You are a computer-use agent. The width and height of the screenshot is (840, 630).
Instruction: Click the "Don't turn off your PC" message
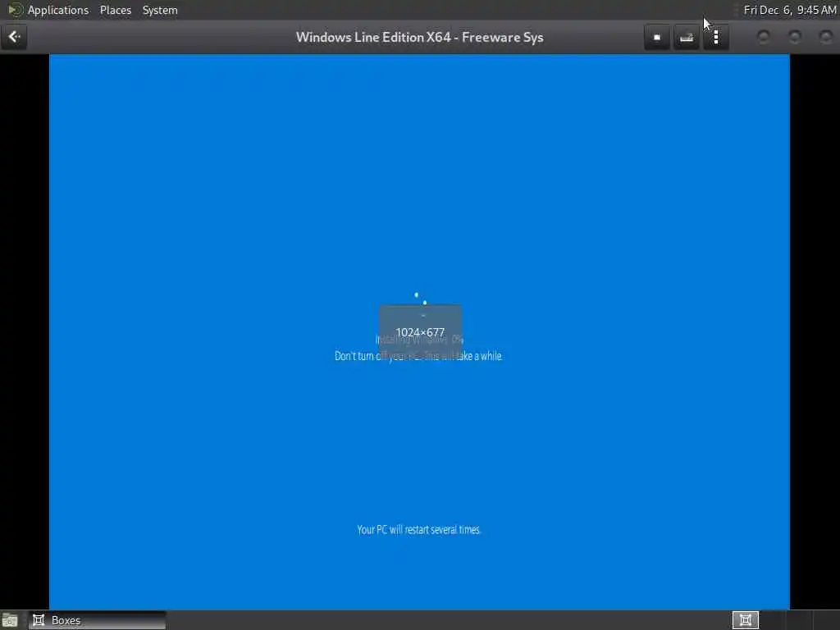418,356
